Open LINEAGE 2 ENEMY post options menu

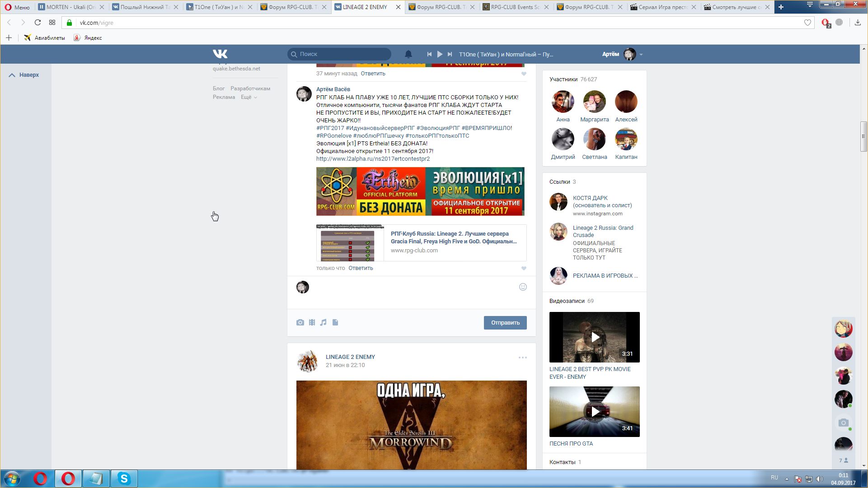click(x=523, y=358)
